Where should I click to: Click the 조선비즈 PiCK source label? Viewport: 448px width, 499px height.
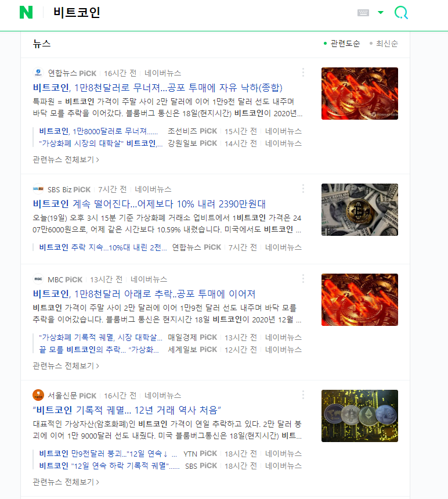[192, 131]
